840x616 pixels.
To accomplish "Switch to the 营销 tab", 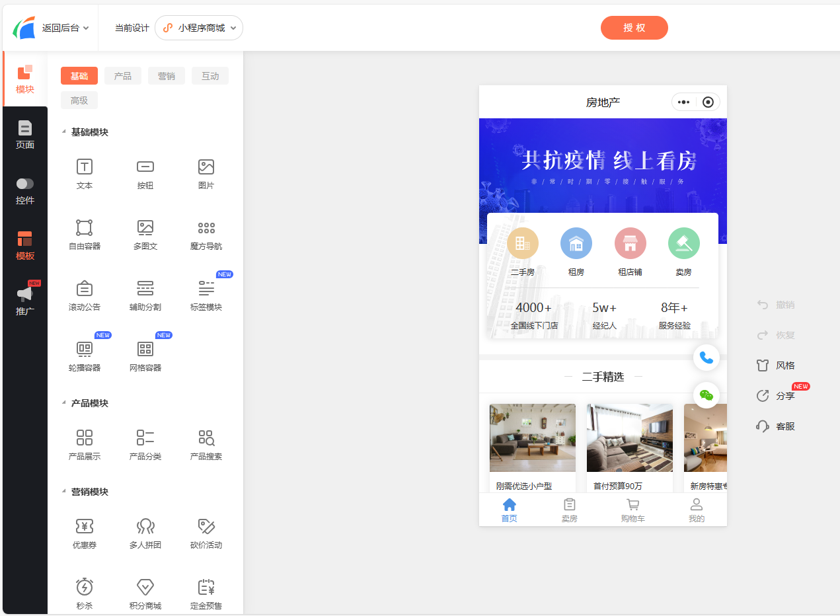I will (x=167, y=76).
